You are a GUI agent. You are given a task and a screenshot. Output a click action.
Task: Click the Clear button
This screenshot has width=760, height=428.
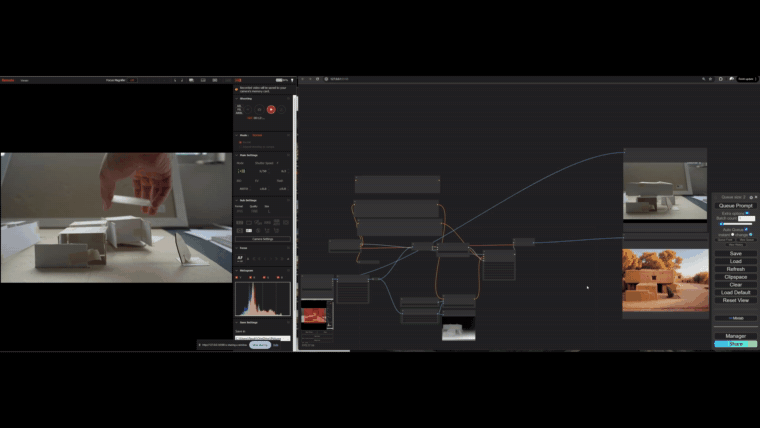[x=735, y=285]
